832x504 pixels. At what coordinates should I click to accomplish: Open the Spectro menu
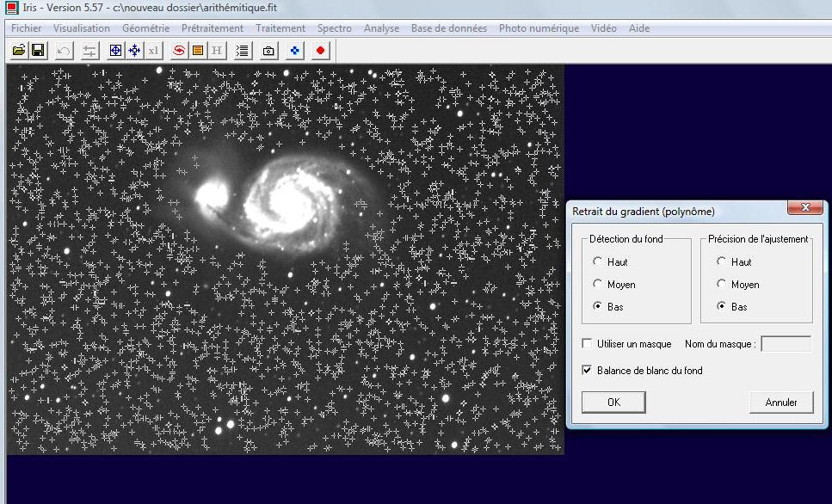point(335,28)
